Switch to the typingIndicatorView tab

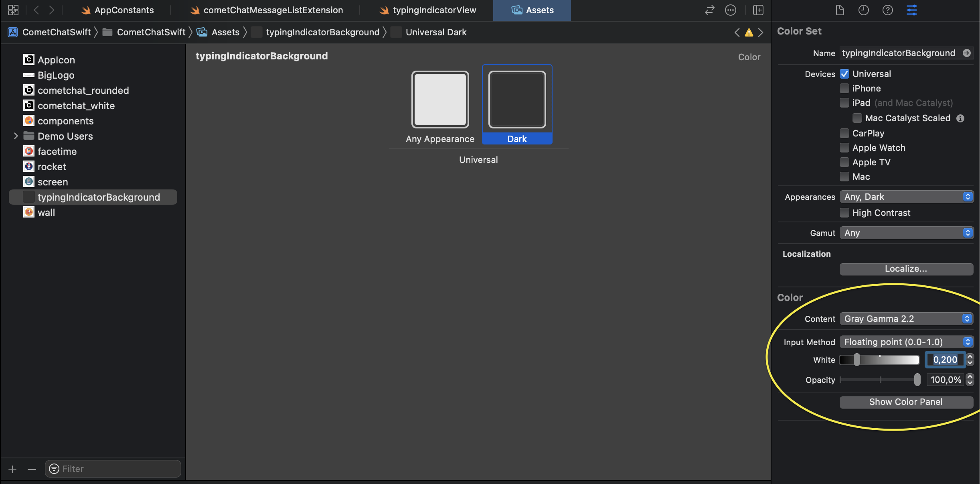click(x=427, y=10)
